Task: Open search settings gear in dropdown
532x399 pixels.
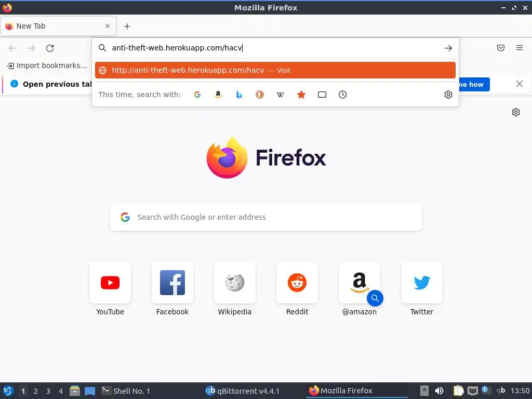Action: (x=448, y=95)
